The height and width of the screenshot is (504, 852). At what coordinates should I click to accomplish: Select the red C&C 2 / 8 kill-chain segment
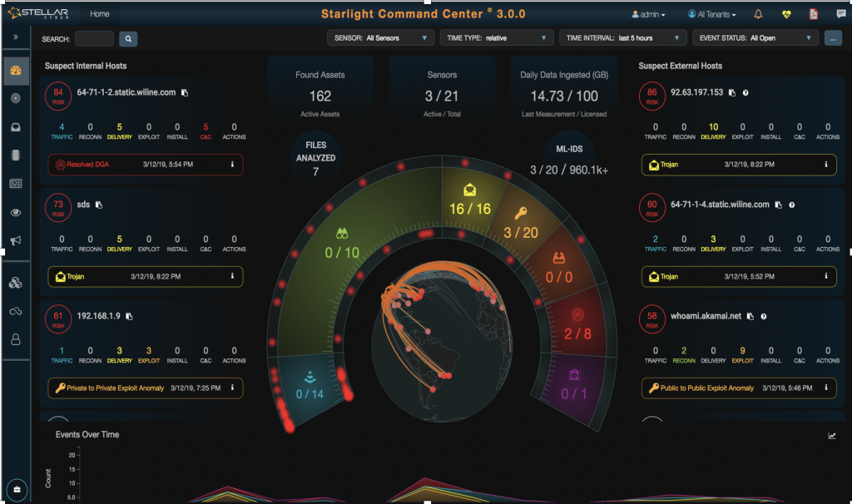(x=577, y=324)
